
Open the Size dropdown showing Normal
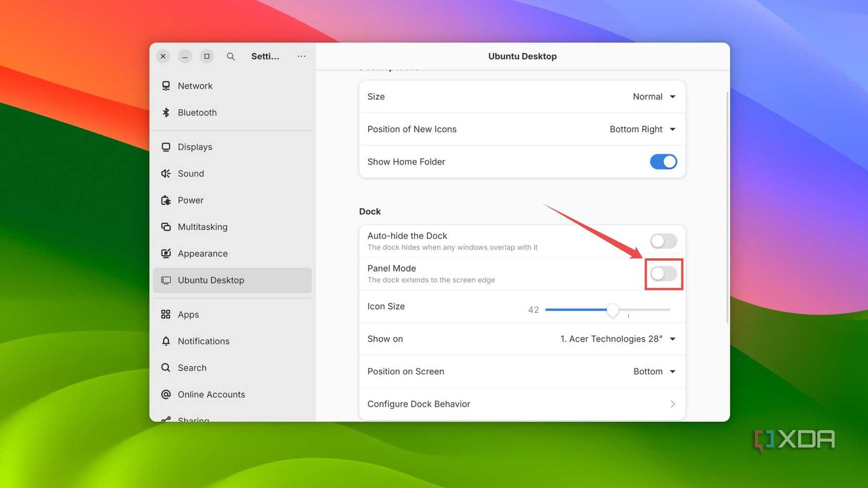[x=654, y=97]
